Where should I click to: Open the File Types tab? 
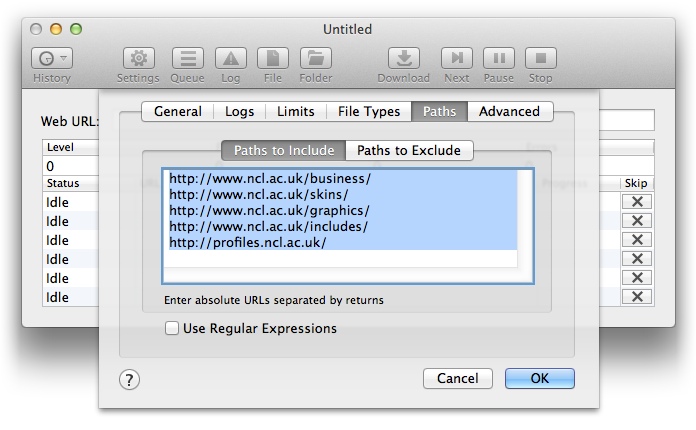[x=369, y=112]
